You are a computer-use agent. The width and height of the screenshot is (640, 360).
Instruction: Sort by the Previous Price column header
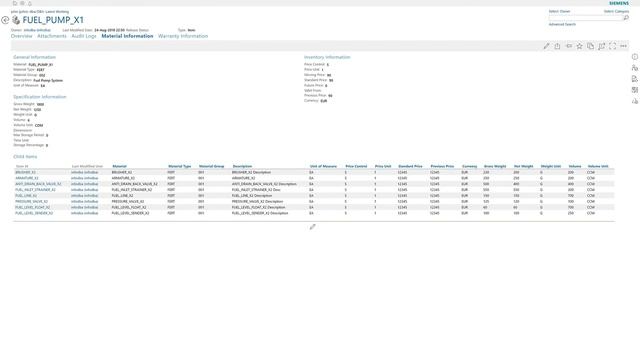coord(442,167)
